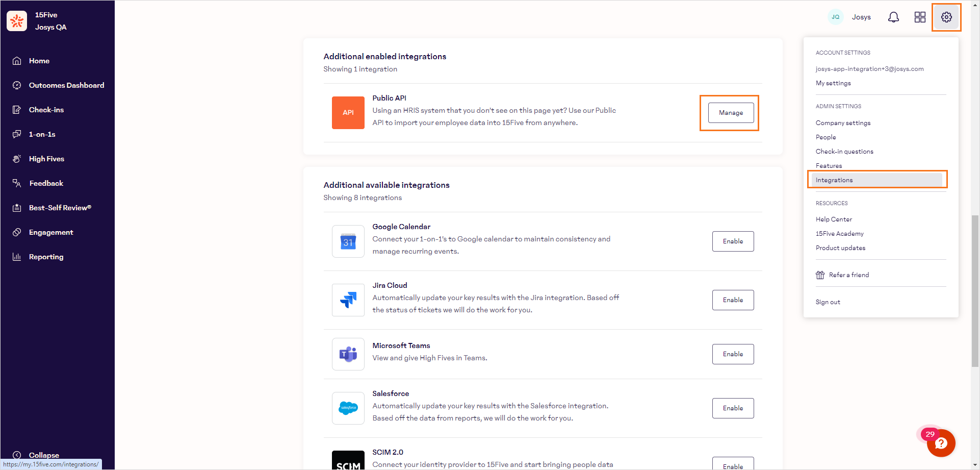Open My settings
This screenshot has height=470, width=980.
pos(833,83)
